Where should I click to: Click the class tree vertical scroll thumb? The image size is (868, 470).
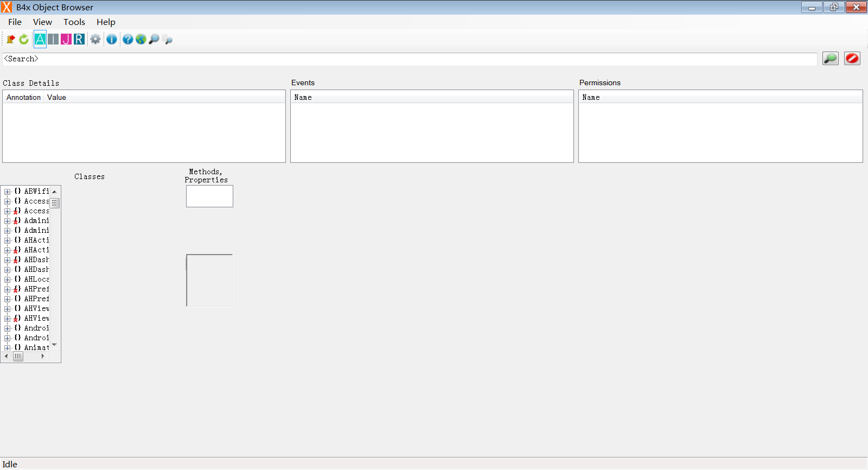(55, 203)
